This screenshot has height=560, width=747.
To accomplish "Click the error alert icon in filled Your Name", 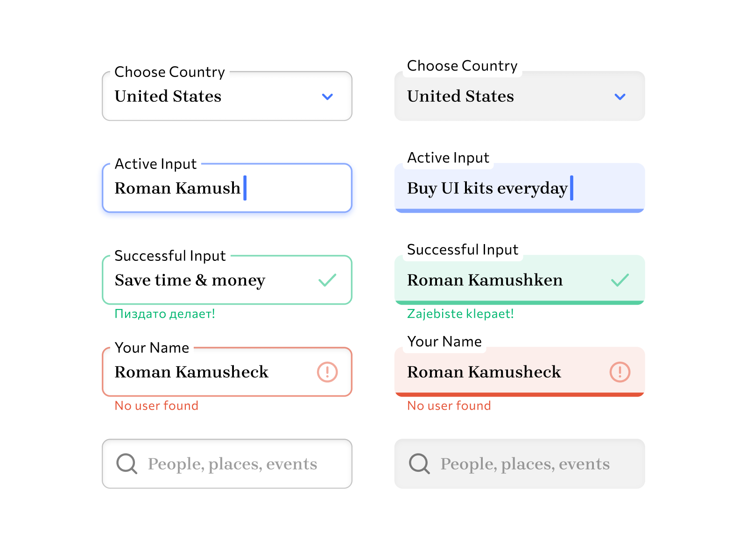I will (620, 372).
